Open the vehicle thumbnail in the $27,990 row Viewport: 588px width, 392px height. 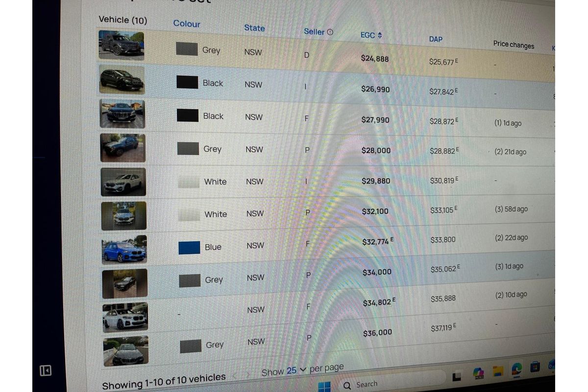point(122,114)
